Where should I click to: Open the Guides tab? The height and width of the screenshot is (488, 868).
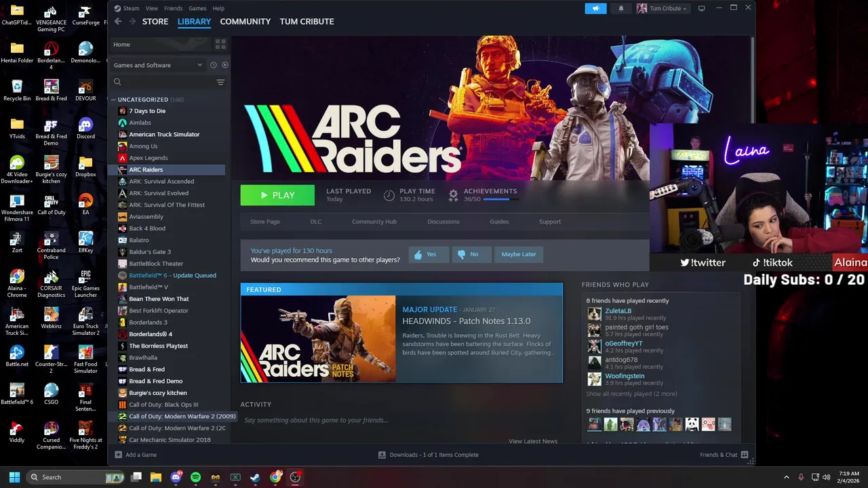[x=499, y=222]
